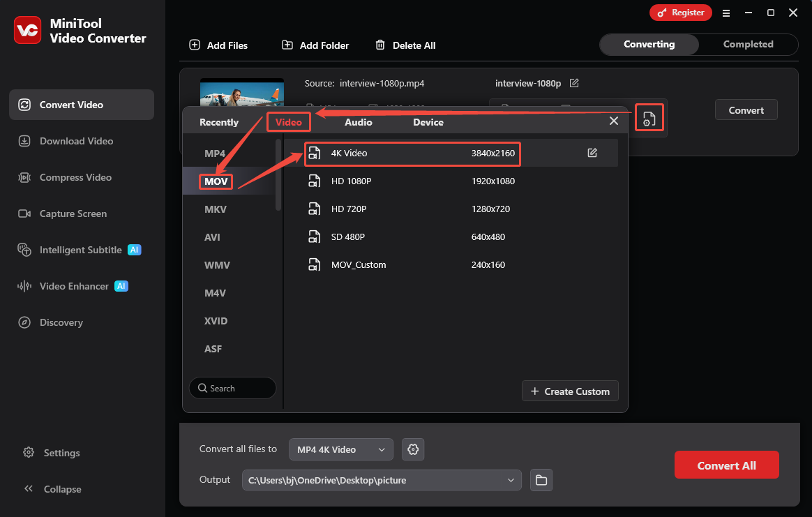Switch to the Audio tab
812x517 pixels.
click(x=359, y=122)
